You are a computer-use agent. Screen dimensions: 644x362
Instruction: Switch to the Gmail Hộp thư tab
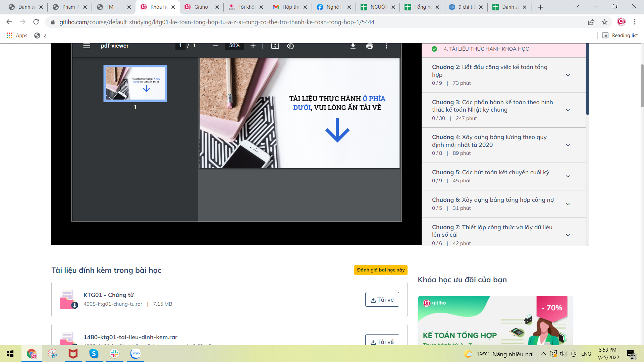pos(289,7)
